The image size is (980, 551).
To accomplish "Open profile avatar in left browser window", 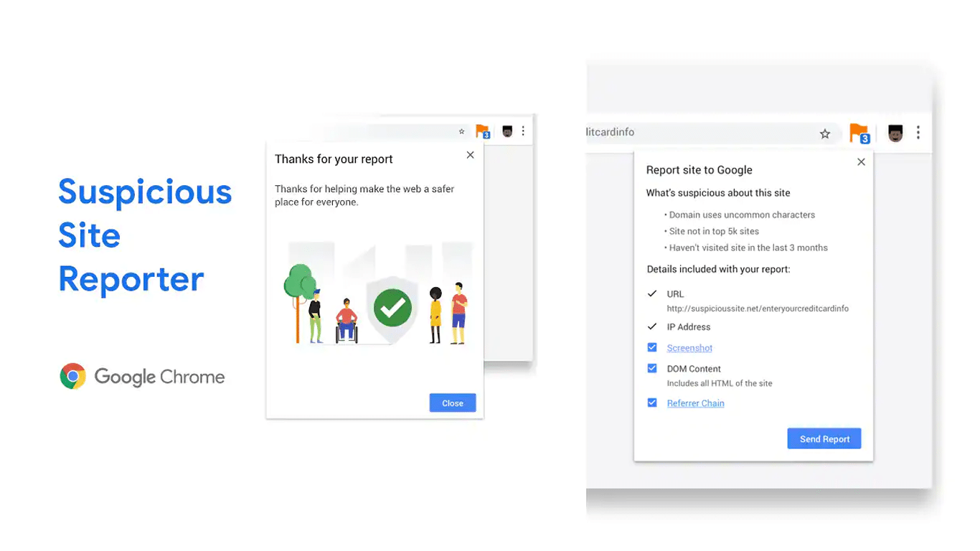I will pyautogui.click(x=507, y=131).
